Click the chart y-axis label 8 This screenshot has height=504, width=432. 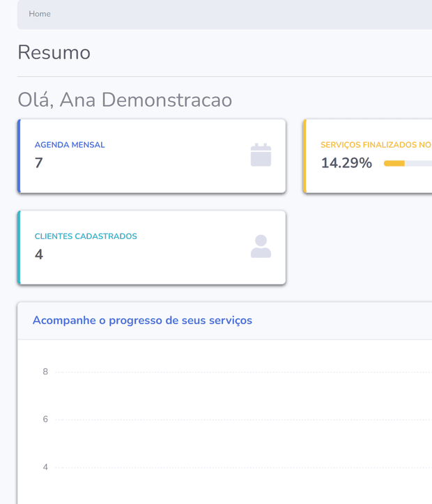pyautogui.click(x=45, y=372)
